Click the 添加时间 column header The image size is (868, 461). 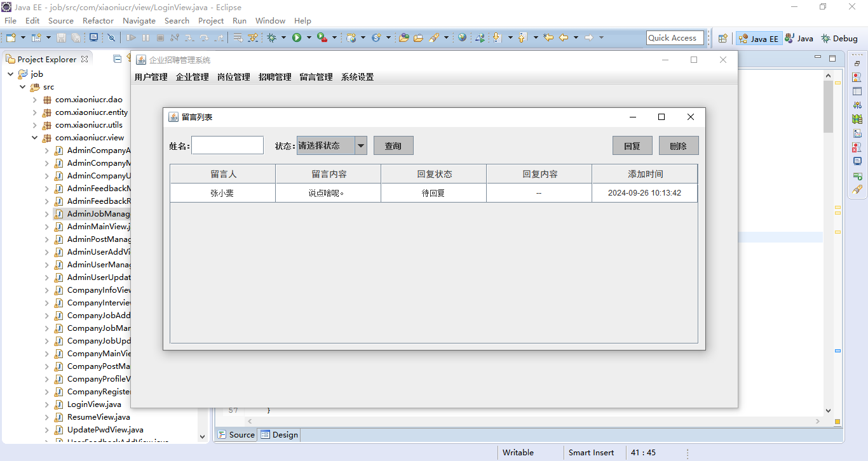[645, 174]
